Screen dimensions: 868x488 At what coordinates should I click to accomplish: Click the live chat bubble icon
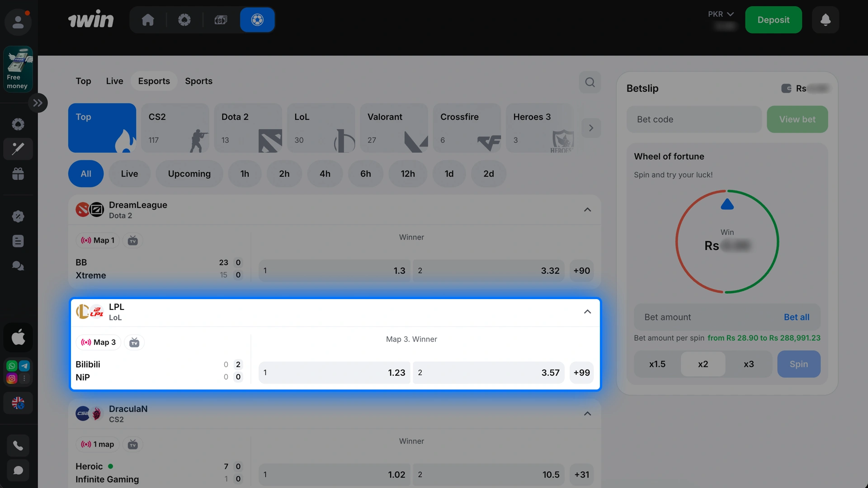point(18,470)
